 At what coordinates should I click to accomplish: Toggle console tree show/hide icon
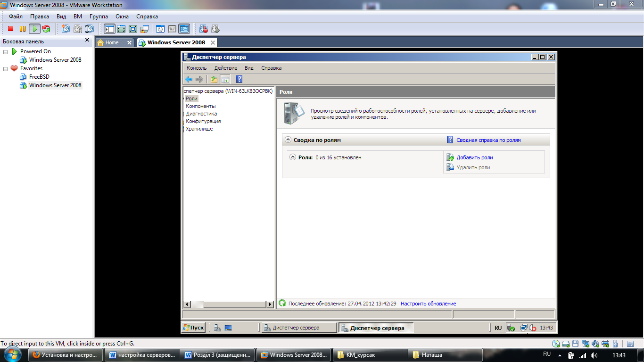click(x=225, y=79)
